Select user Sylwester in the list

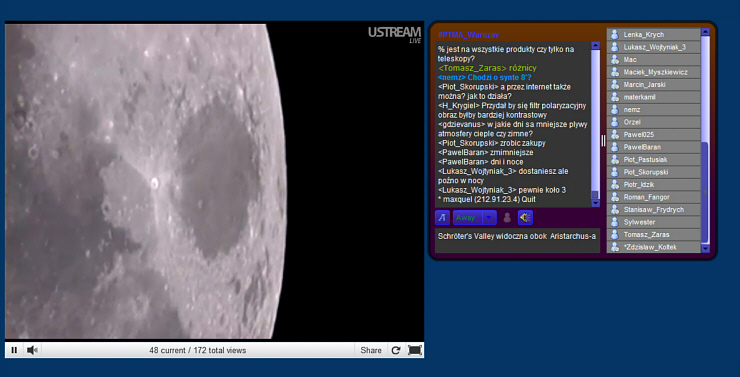[x=654, y=222]
